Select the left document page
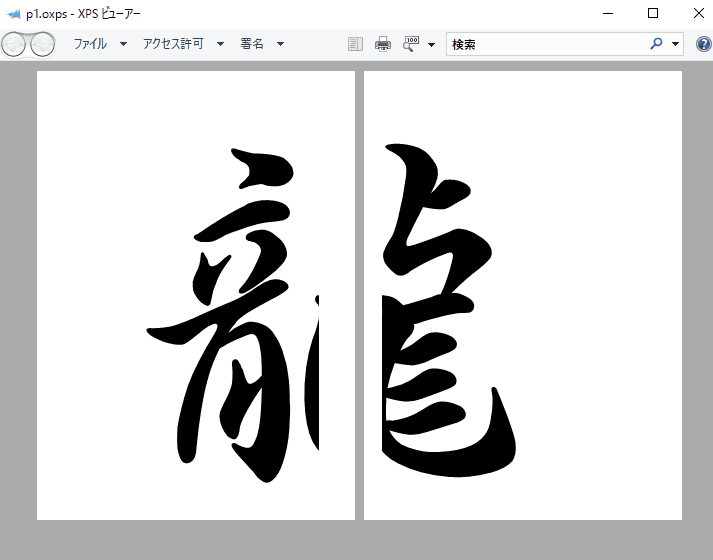Screen dimensions: 713x560 click(196, 295)
